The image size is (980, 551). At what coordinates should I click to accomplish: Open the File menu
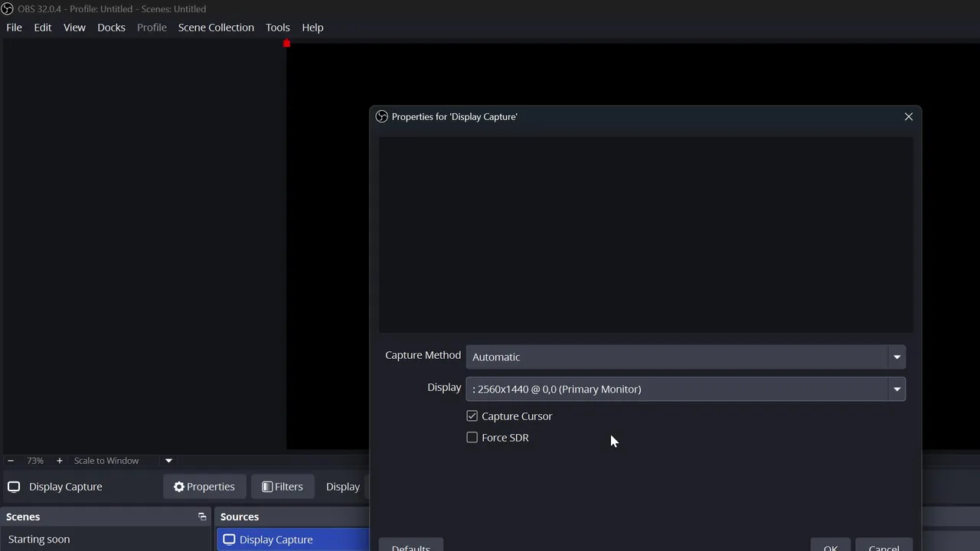tap(14, 28)
